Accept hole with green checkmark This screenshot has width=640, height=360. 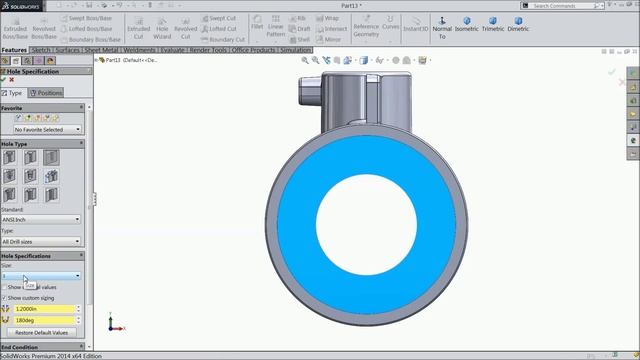coord(3,80)
